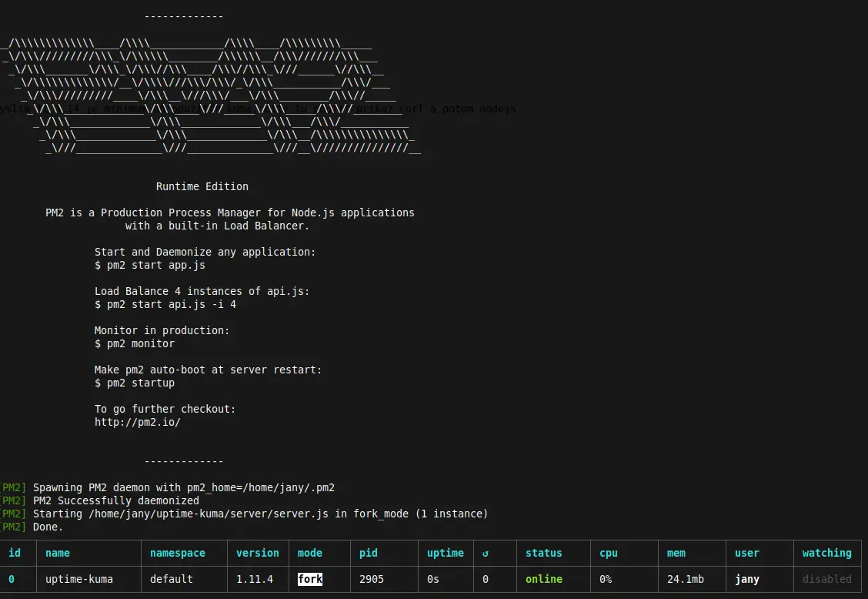Click "Load Balance 4 instances of api.js:" line
Screen dimensions: 868x599
tap(202, 292)
